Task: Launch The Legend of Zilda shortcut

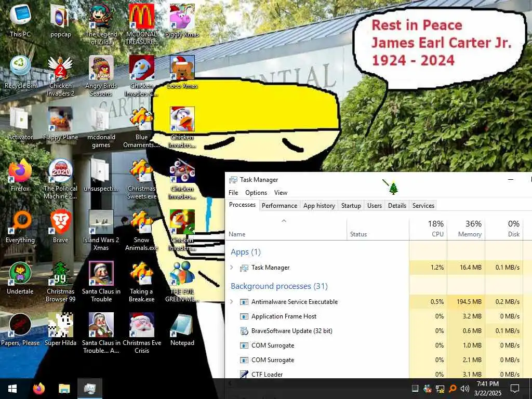Action: click(101, 24)
